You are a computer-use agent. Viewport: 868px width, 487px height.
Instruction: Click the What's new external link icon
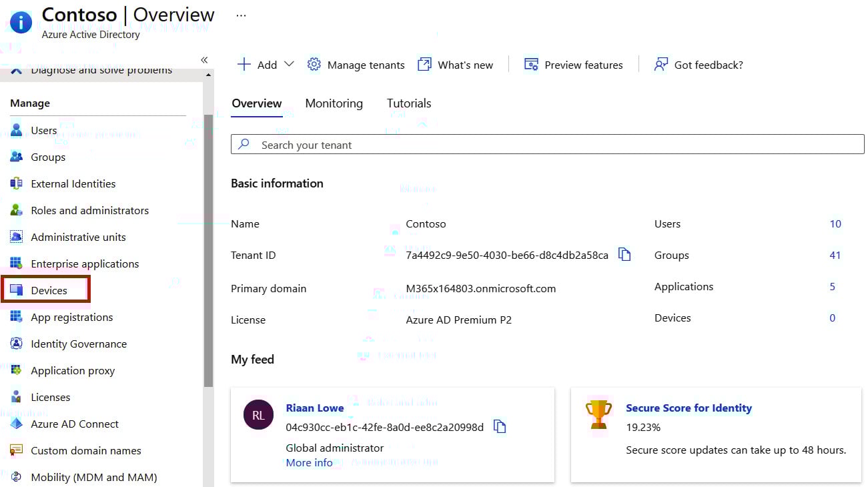[x=424, y=64]
